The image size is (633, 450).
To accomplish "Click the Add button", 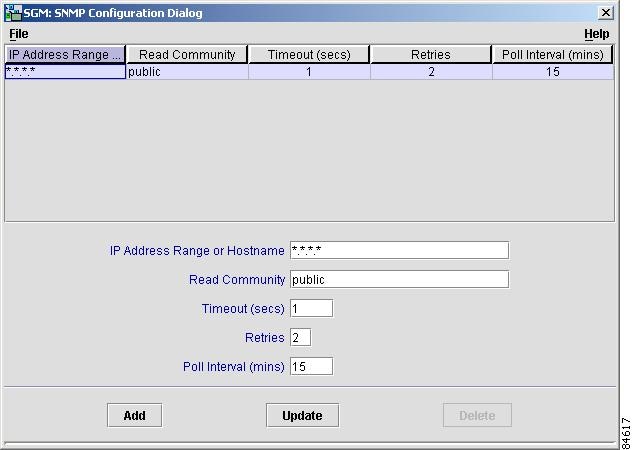I will coord(134,415).
